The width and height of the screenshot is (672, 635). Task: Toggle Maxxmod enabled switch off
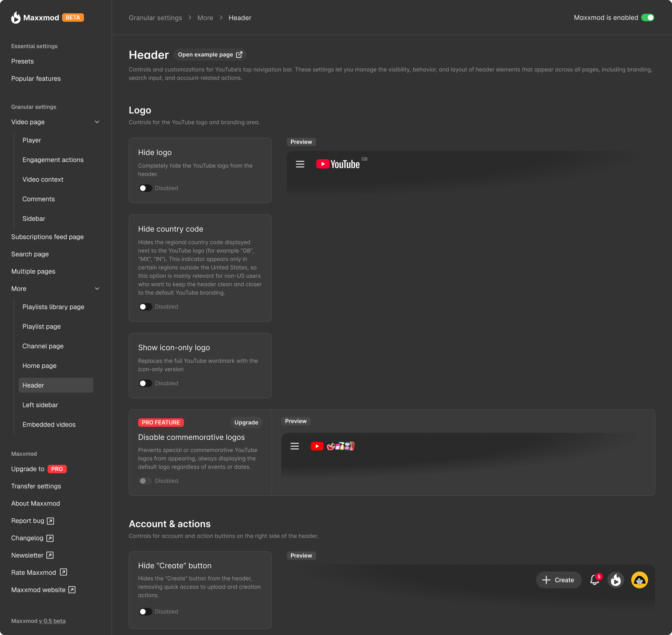tap(647, 18)
